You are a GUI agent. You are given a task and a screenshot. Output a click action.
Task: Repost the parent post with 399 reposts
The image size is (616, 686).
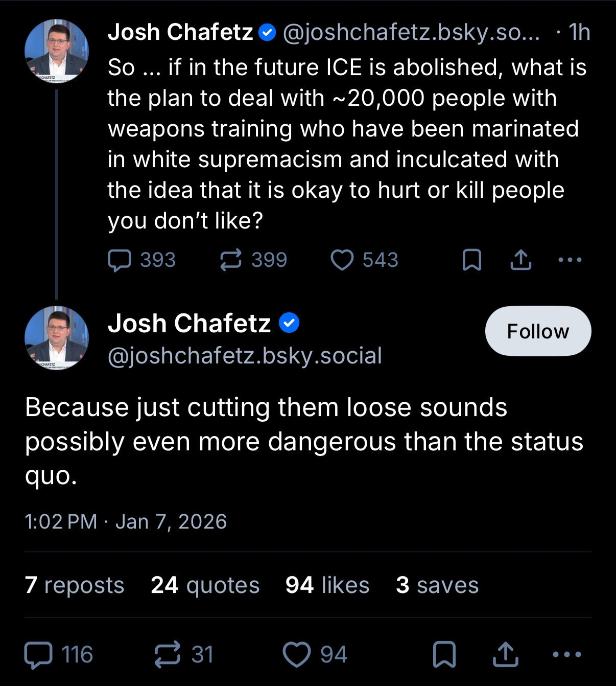pyautogui.click(x=231, y=260)
